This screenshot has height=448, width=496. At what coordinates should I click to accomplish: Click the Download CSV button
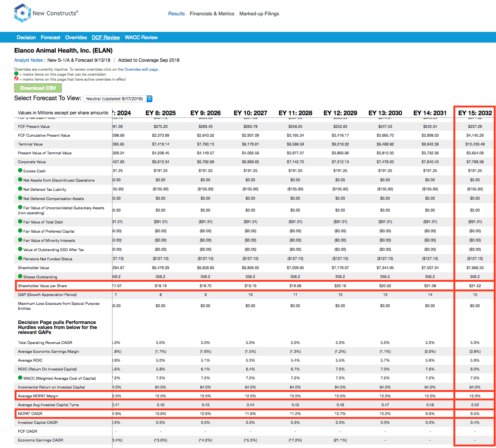point(38,88)
